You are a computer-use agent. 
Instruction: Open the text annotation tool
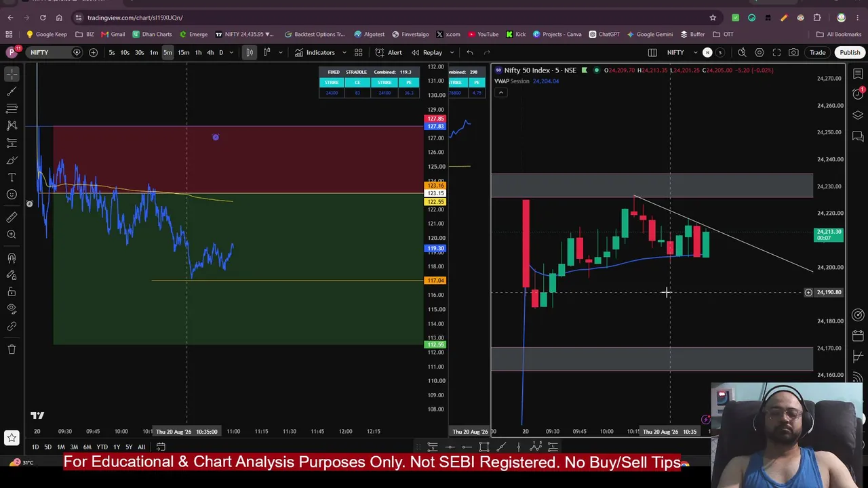point(12,178)
